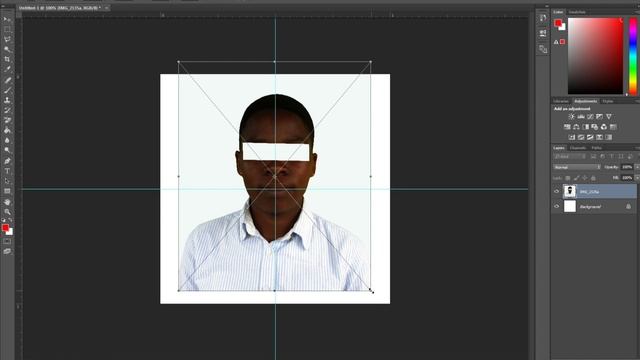Hide the Background layer
This screenshot has width=640, height=360.
[556, 207]
